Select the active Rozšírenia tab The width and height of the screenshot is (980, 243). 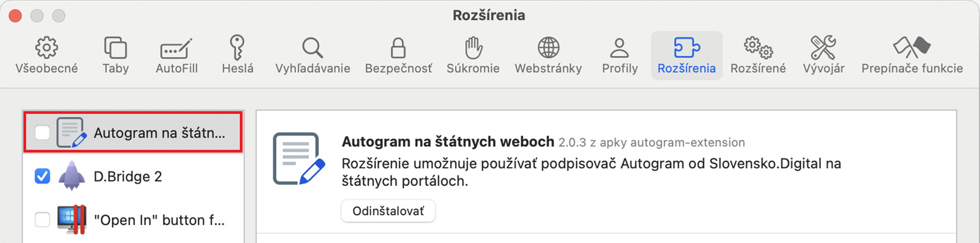click(687, 55)
